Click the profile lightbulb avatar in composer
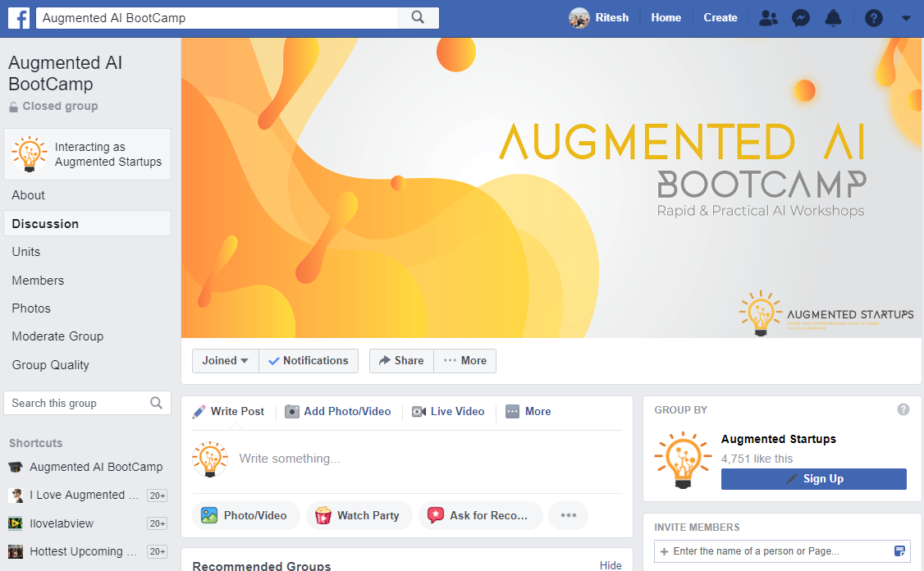 (x=210, y=459)
